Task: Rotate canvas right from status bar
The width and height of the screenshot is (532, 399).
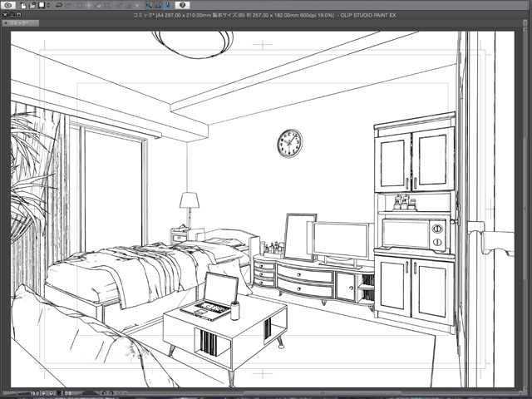Action: pos(111,393)
